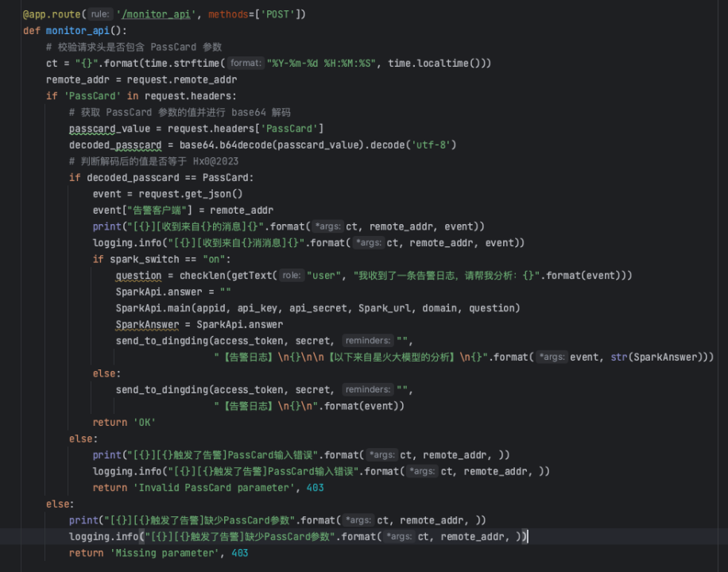Click string containing '以下来自星火大模型的分析'
Viewport: 728px width, 572px height.
point(351,357)
